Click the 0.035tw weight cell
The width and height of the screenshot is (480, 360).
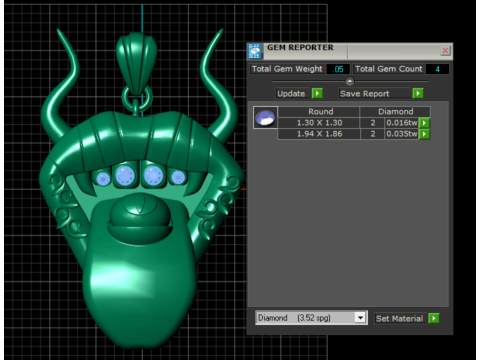click(x=401, y=134)
